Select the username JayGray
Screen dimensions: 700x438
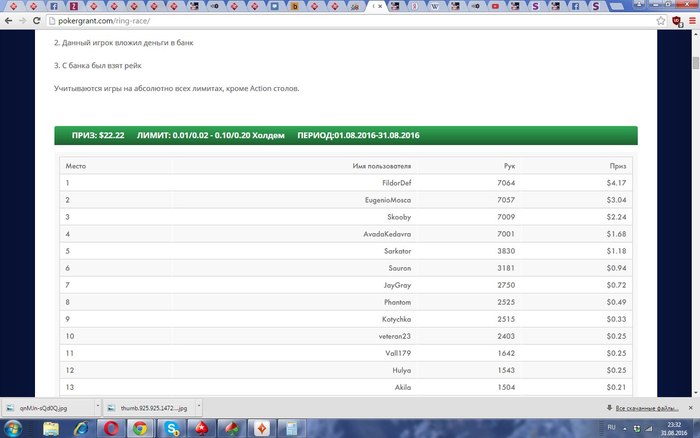[x=397, y=285]
